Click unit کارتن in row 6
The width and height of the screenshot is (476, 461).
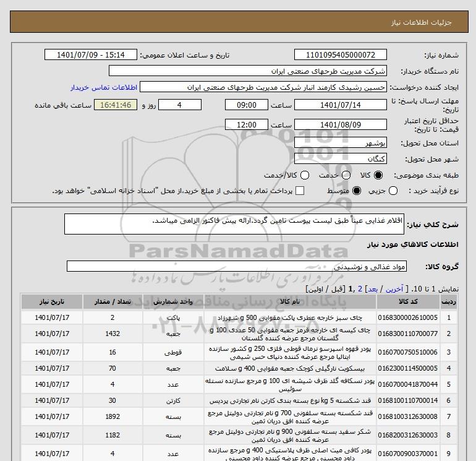coord(173,401)
